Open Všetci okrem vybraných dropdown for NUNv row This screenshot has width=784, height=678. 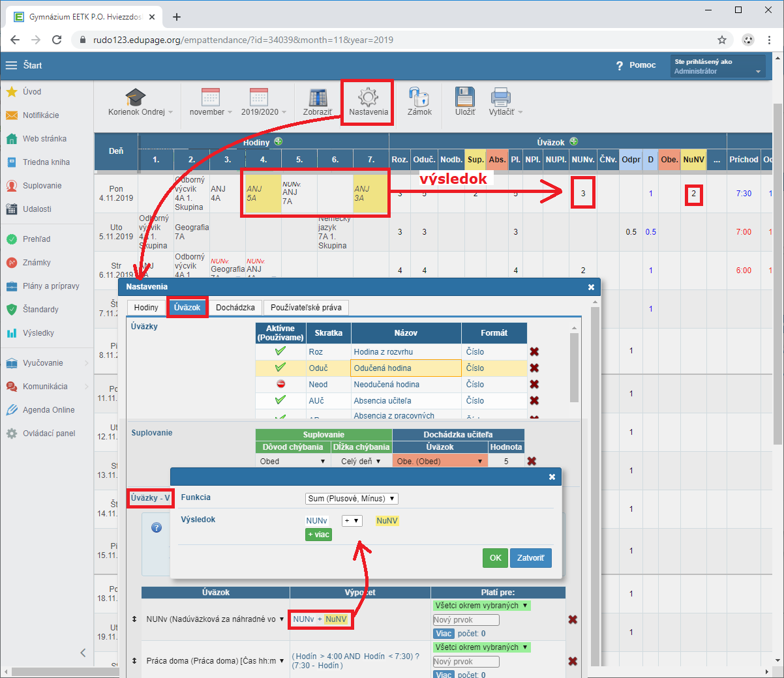pos(481,606)
